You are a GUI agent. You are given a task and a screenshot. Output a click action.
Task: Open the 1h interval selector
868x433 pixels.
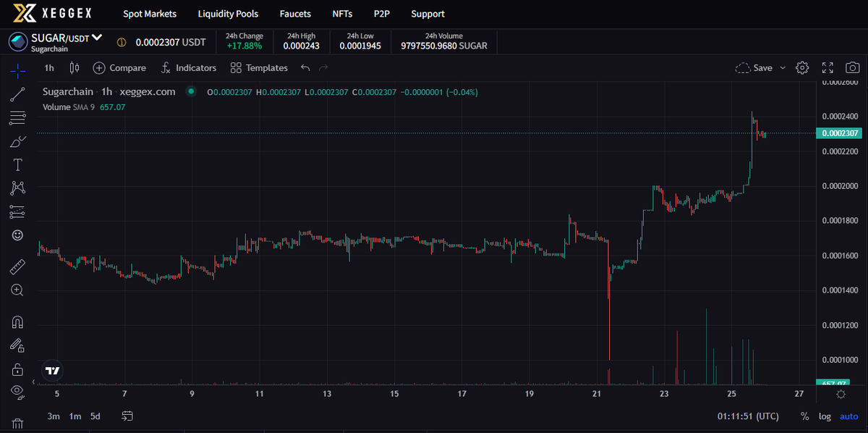(48, 67)
